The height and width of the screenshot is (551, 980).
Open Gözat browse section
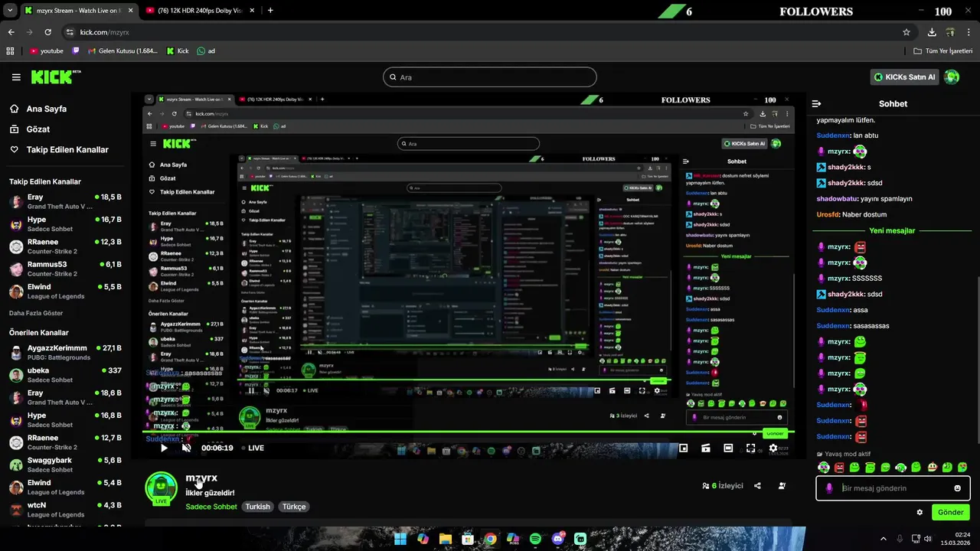(x=30, y=129)
